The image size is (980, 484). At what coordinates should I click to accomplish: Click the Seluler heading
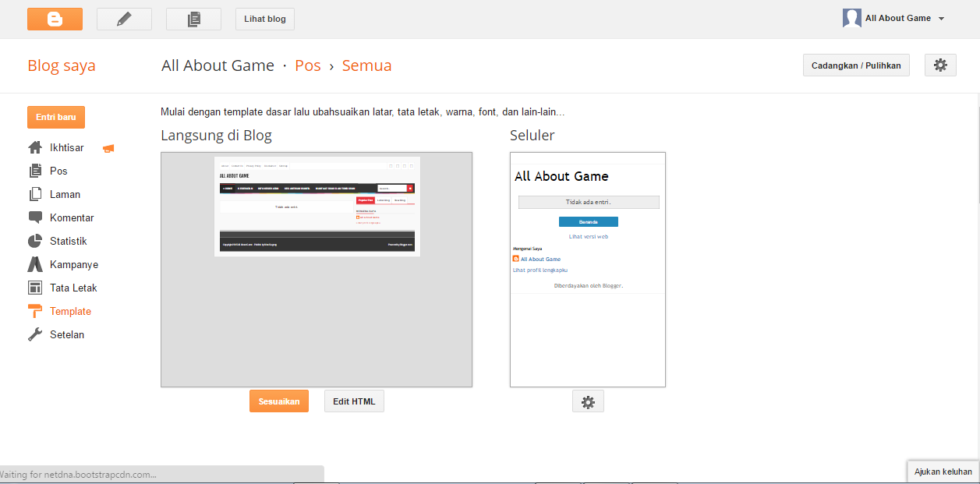(532, 136)
